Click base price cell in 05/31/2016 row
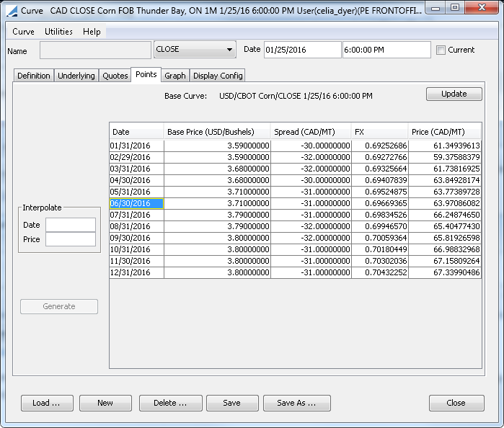The width and height of the screenshot is (504, 428). 217,192
